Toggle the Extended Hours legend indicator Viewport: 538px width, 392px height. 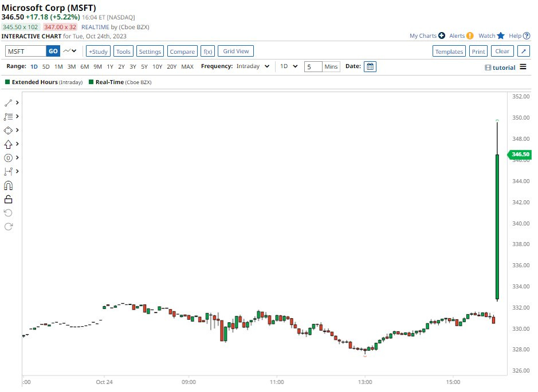pyautogui.click(x=7, y=82)
